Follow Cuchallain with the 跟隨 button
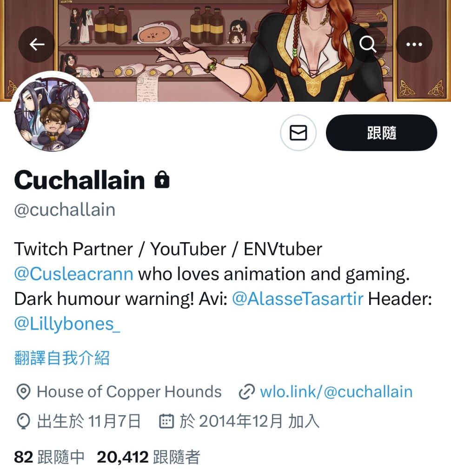This screenshot has height=476, width=451. coord(381,132)
